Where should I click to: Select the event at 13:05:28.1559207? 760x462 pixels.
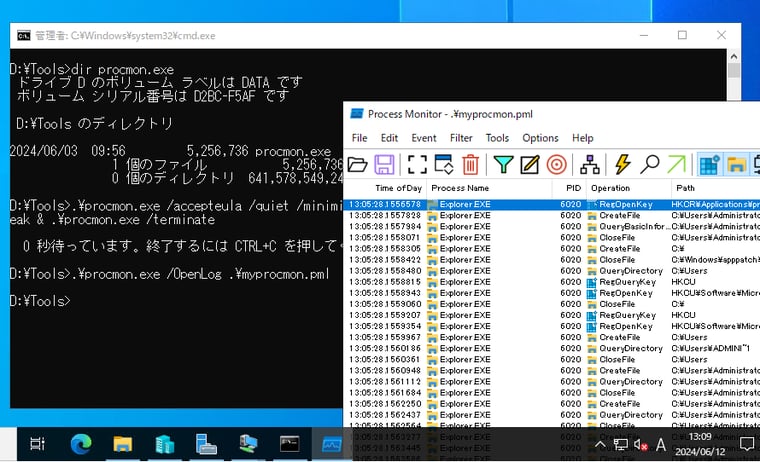(552, 315)
